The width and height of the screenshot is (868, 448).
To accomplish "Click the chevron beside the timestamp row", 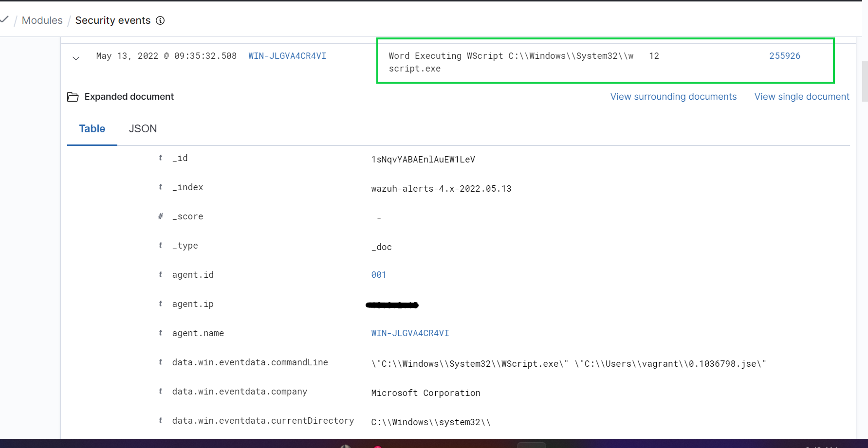I will [76, 58].
